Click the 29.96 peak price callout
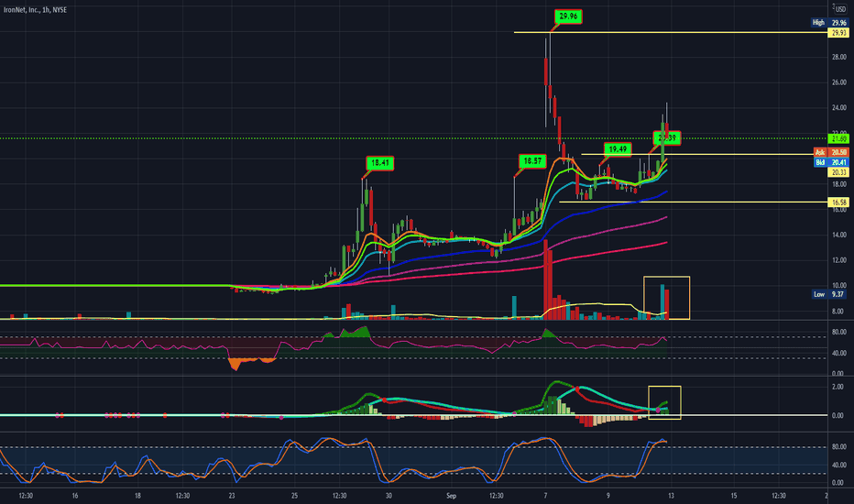Screen dimensions: 854x504 pos(568,16)
